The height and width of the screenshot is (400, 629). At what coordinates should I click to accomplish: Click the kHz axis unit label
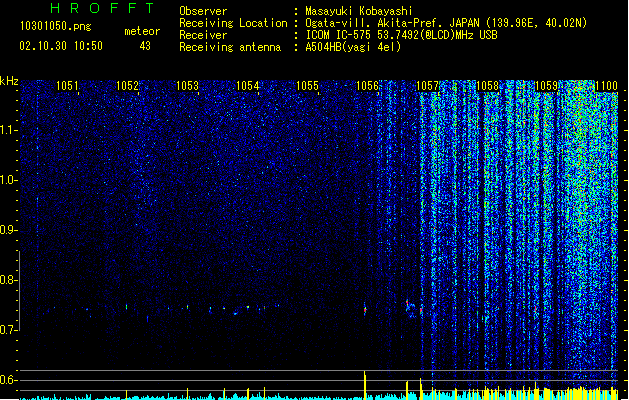coord(9,81)
